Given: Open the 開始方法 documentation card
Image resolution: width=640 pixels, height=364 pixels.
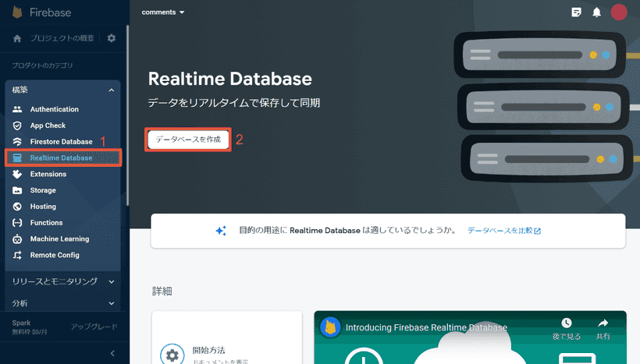Looking at the screenshot, I should (x=227, y=338).
